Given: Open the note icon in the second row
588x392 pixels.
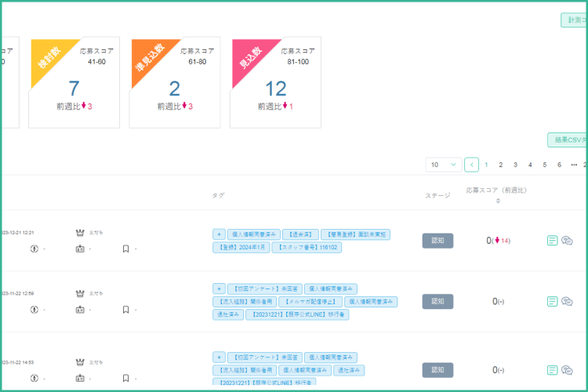Looking at the screenshot, I should 552,301.
